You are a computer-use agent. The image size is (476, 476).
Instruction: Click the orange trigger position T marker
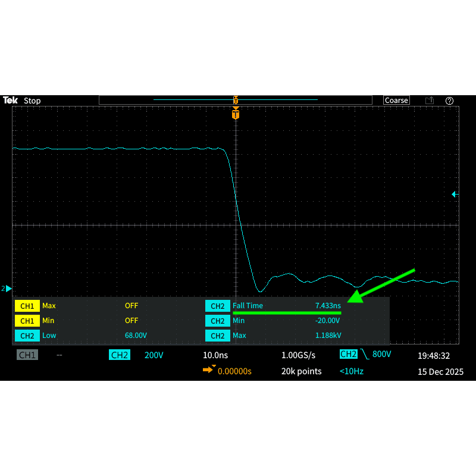[x=236, y=114]
